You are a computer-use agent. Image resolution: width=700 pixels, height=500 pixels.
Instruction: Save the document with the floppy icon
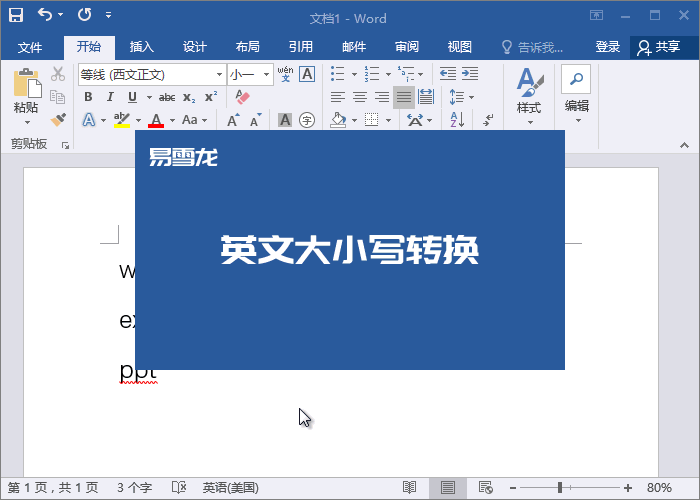click(16, 15)
